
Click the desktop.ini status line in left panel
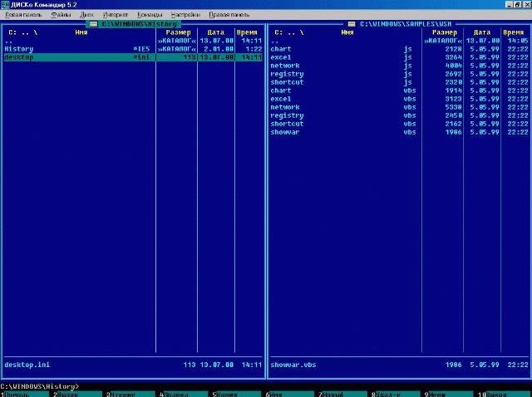(133, 365)
